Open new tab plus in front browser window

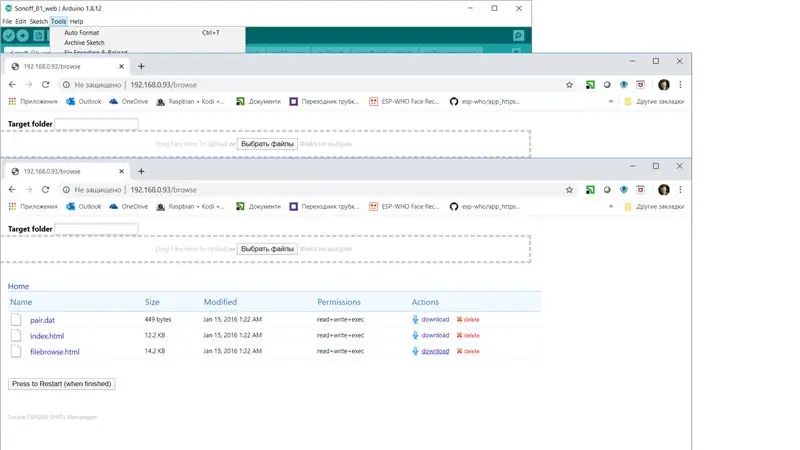pyautogui.click(x=141, y=171)
